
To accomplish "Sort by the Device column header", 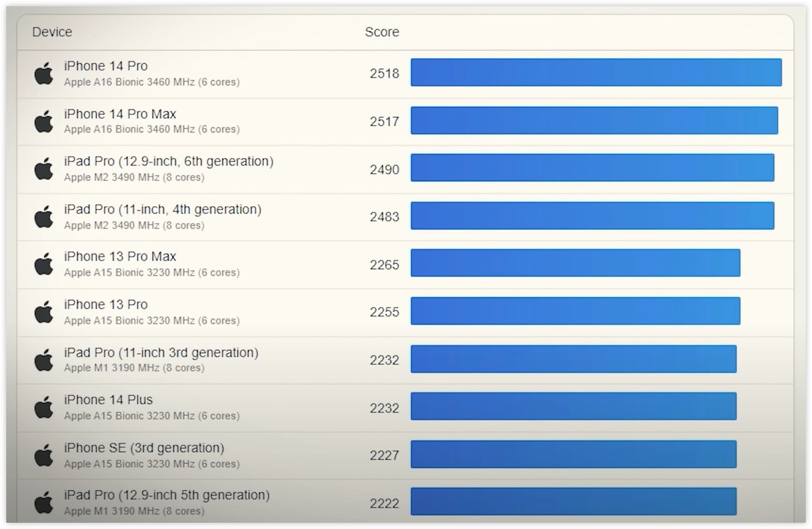I will click(52, 32).
